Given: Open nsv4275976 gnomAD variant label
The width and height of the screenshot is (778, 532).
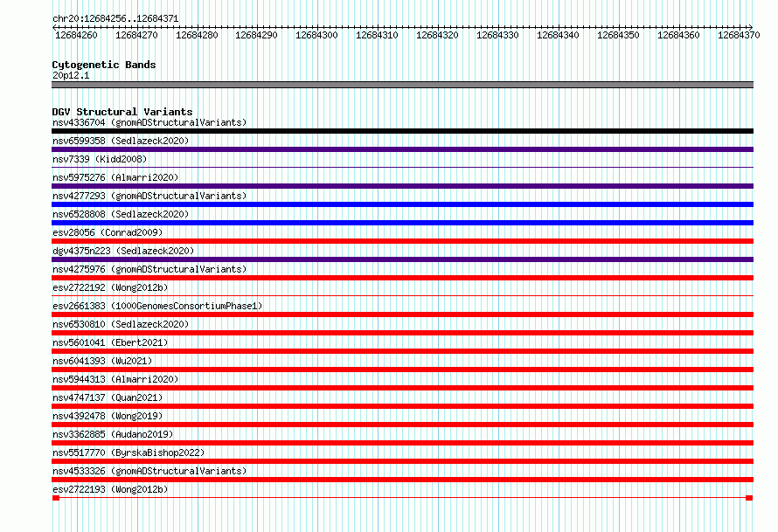Looking at the screenshot, I should coord(149,269).
